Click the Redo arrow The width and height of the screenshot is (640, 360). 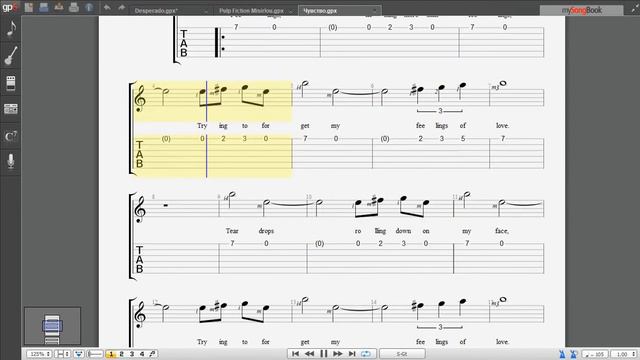pos(122,7)
